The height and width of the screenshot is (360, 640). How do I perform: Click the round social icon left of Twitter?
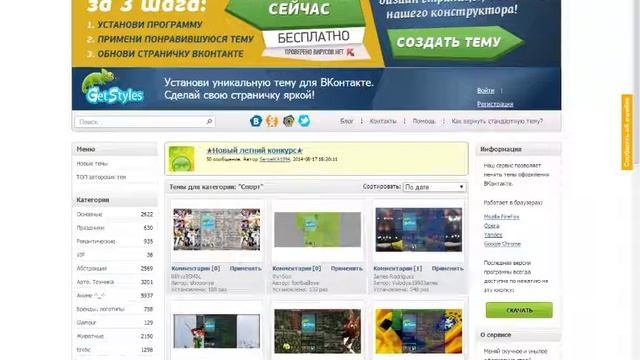tap(289, 121)
